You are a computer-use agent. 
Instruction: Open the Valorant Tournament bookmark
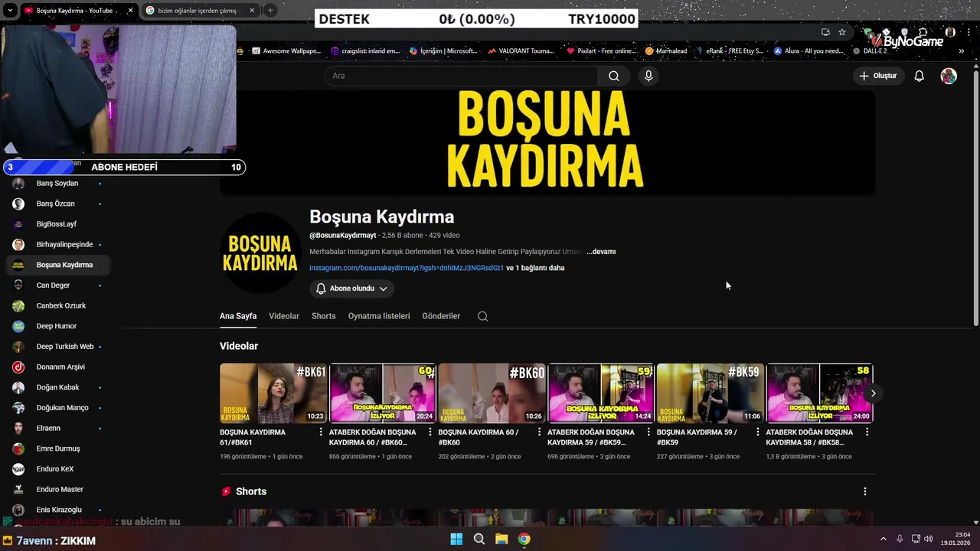pyautogui.click(x=520, y=51)
